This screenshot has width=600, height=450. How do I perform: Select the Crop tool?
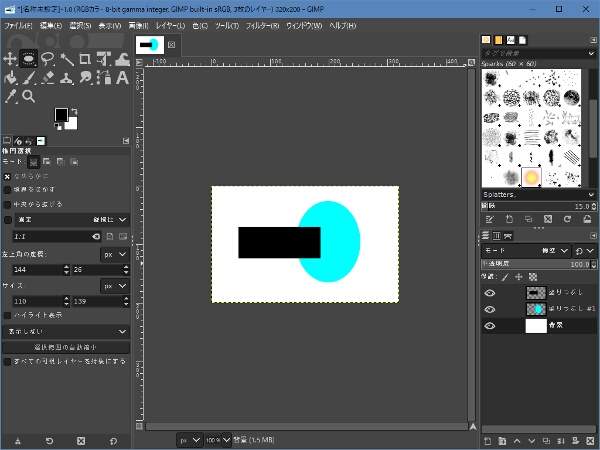(x=85, y=59)
